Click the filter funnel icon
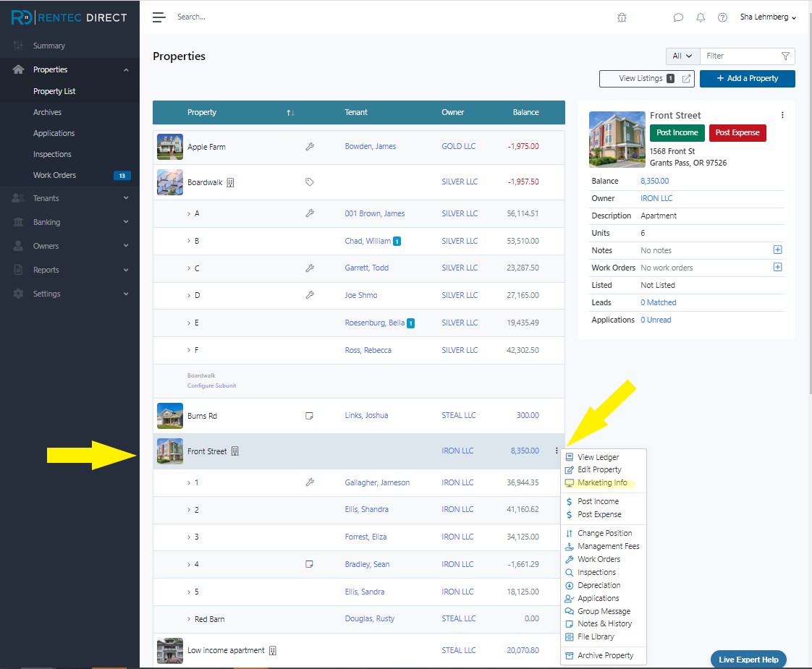812x669 pixels. point(785,56)
